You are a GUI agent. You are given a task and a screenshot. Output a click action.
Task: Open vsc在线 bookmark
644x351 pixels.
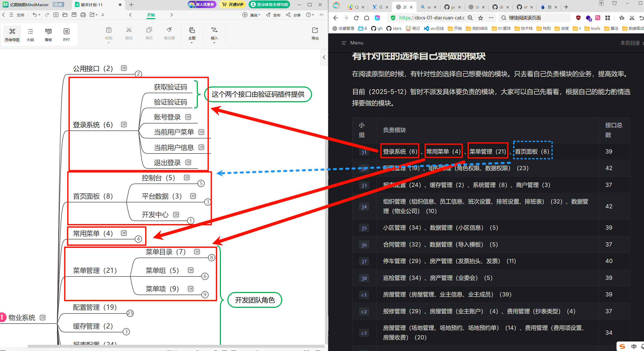coord(434,28)
